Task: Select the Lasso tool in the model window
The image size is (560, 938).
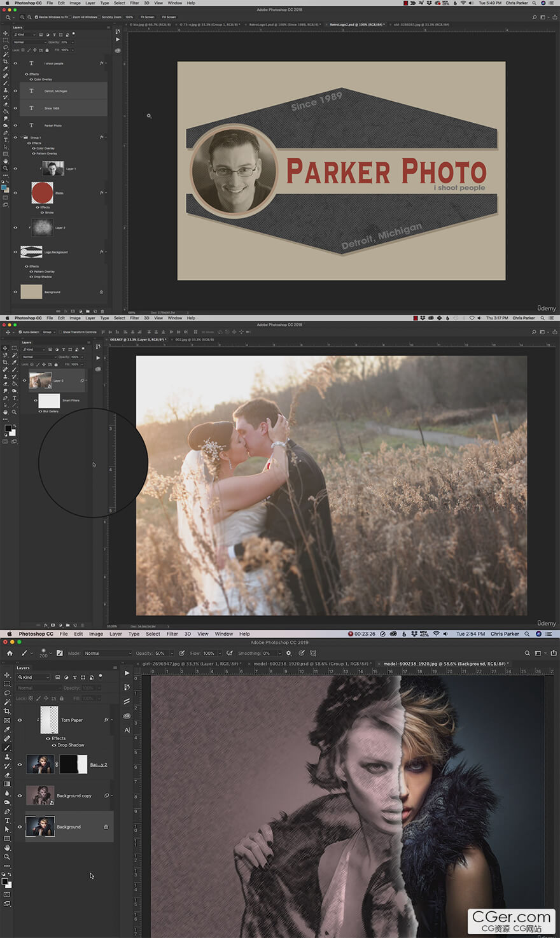Action: pyautogui.click(x=7, y=693)
